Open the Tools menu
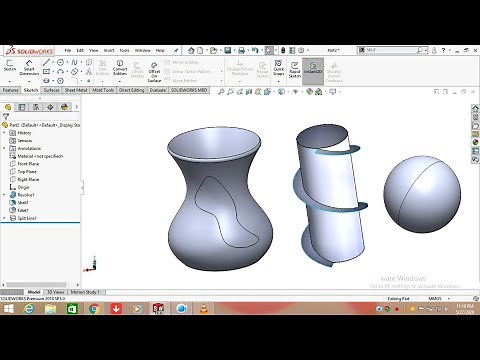The height and width of the screenshot is (360, 480). (124, 50)
